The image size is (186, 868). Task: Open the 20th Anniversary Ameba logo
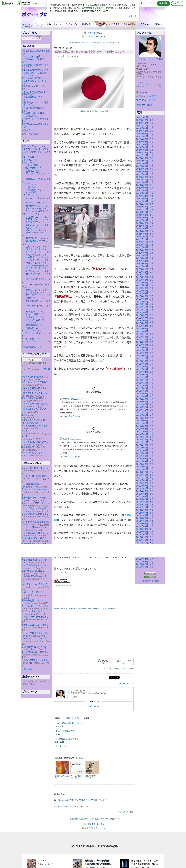point(24,3)
